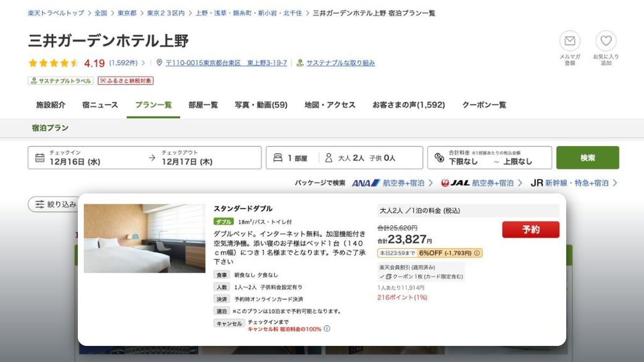Click the サステナブルトラベル badge
The image size is (644, 362).
coord(61,81)
